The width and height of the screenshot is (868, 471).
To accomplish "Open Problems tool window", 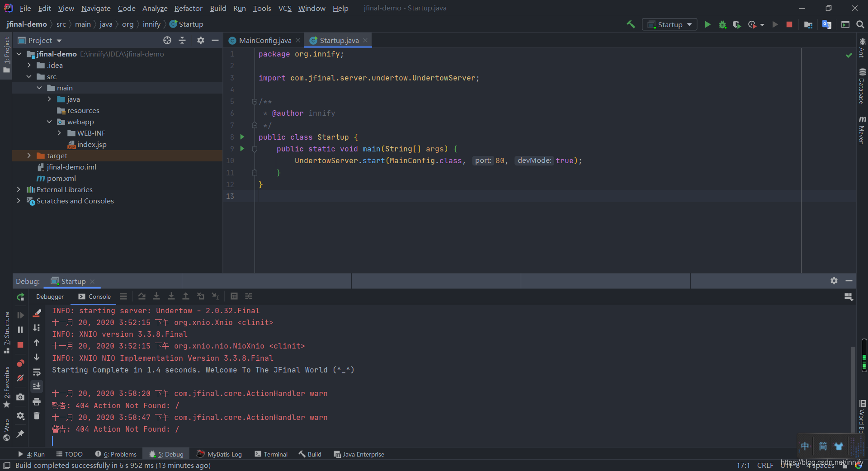I will [116, 454].
